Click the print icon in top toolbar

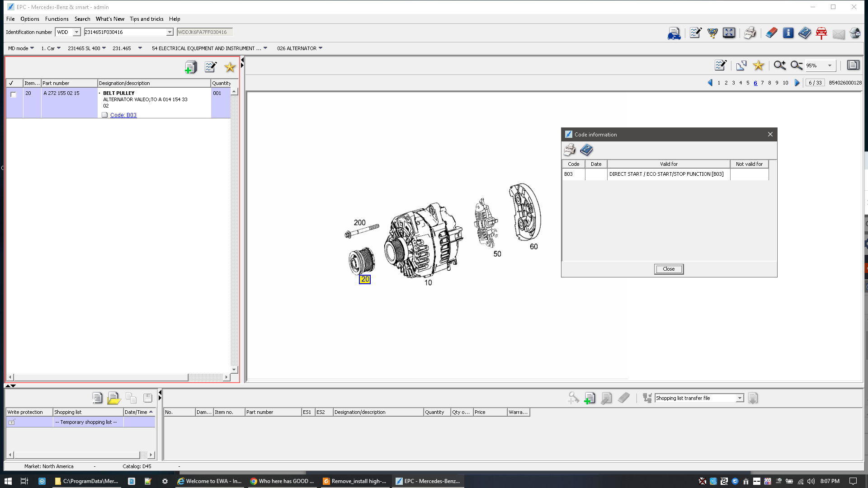pyautogui.click(x=750, y=33)
